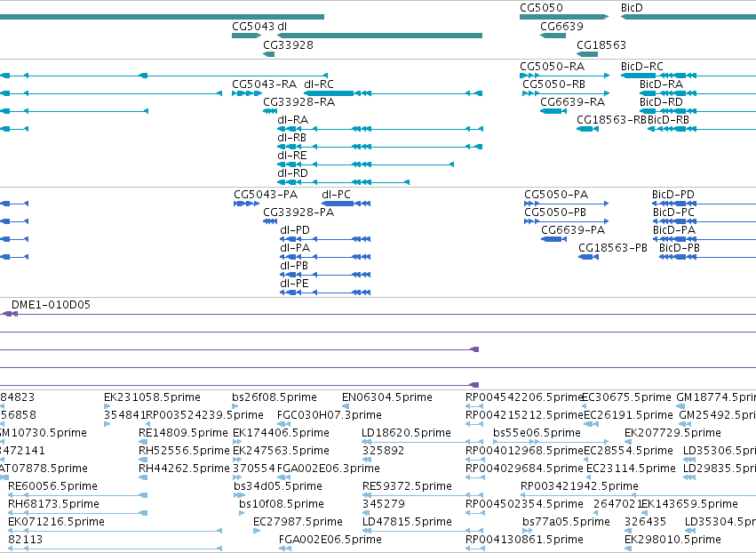Viewport: 756px width, 553px height.
Task: Click the BicD-PB protein label
Action: tap(680, 248)
